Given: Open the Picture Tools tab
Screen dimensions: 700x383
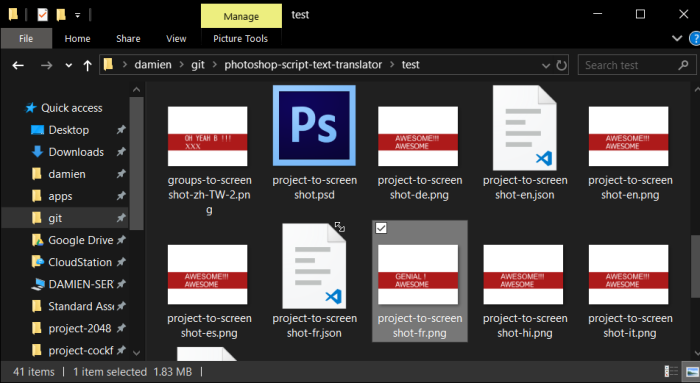Looking at the screenshot, I should pyautogui.click(x=241, y=38).
